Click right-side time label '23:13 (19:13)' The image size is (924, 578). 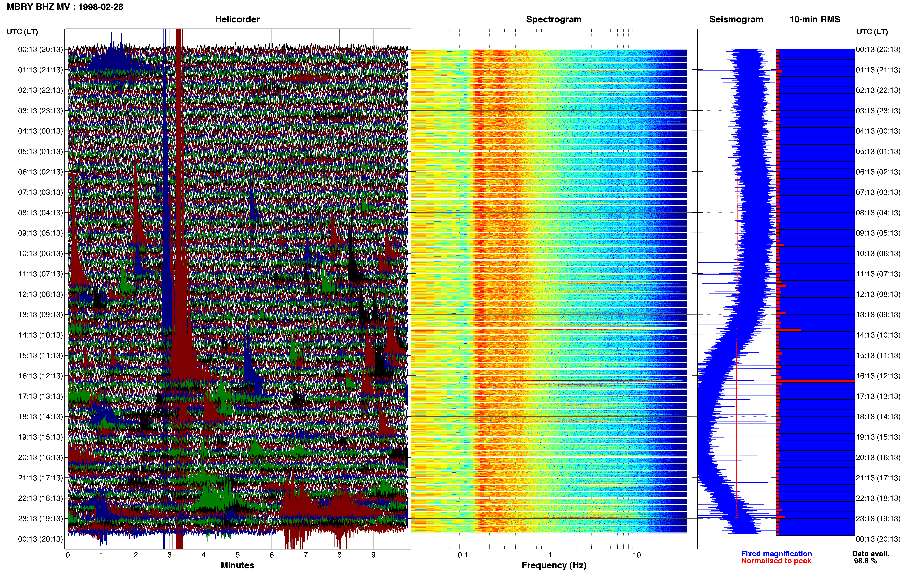click(x=878, y=519)
